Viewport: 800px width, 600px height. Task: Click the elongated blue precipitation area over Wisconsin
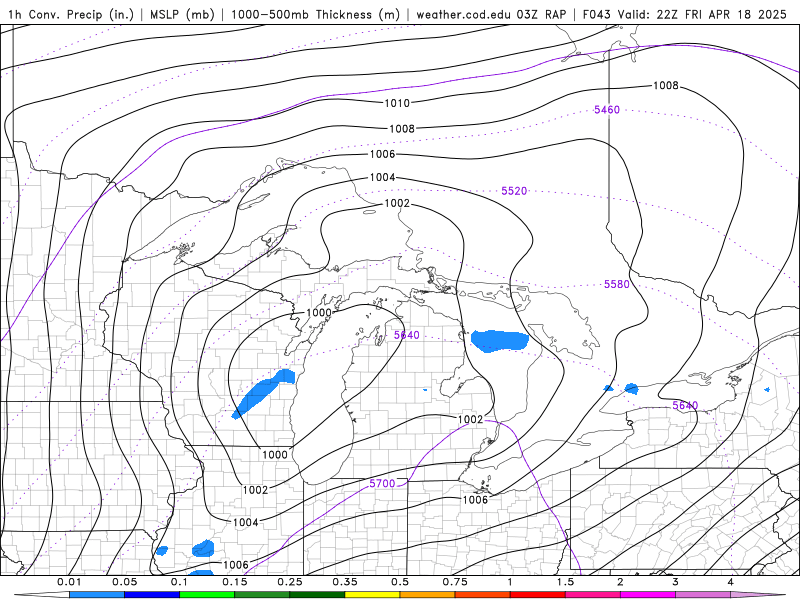tap(262, 393)
